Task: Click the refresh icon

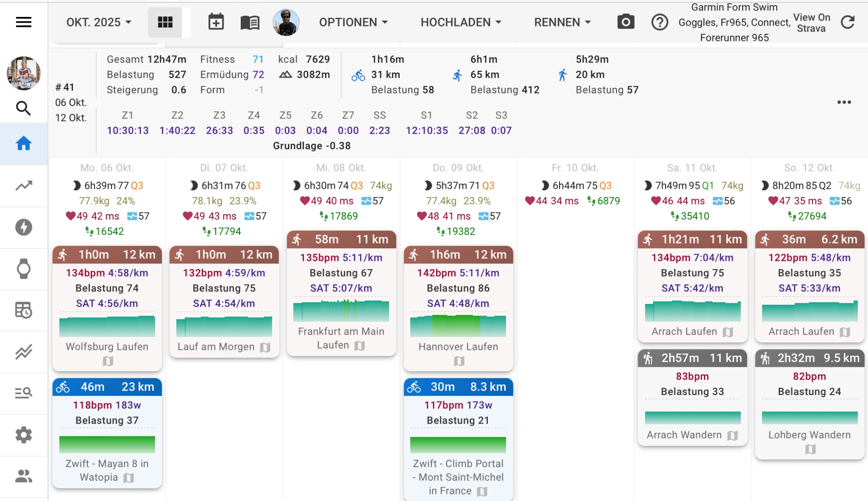Action: pyautogui.click(x=848, y=22)
